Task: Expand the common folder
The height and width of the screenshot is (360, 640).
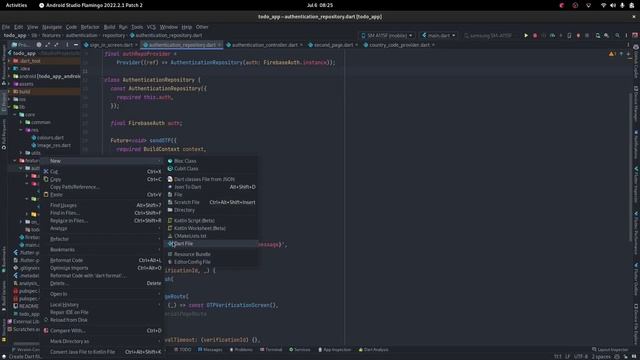Action: 21,122
